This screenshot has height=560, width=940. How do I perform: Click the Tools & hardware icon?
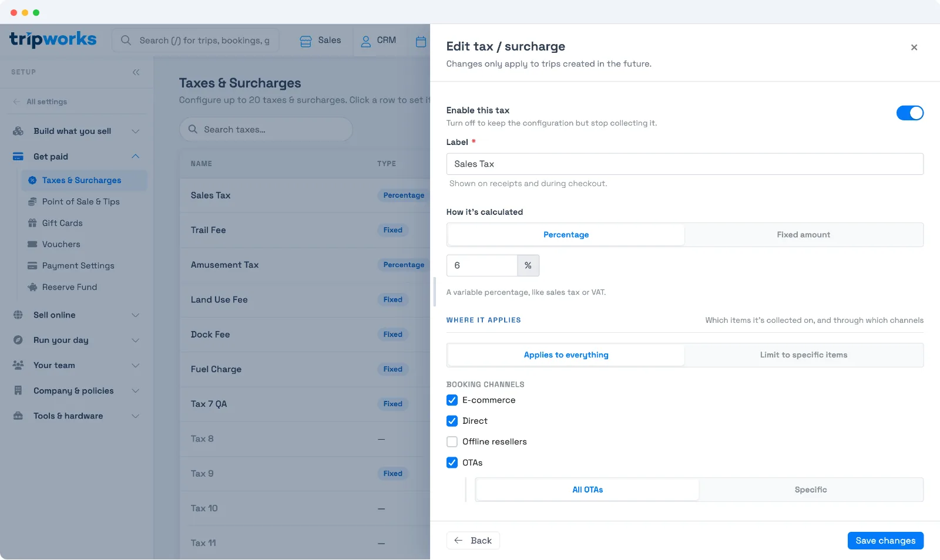tap(18, 416)
